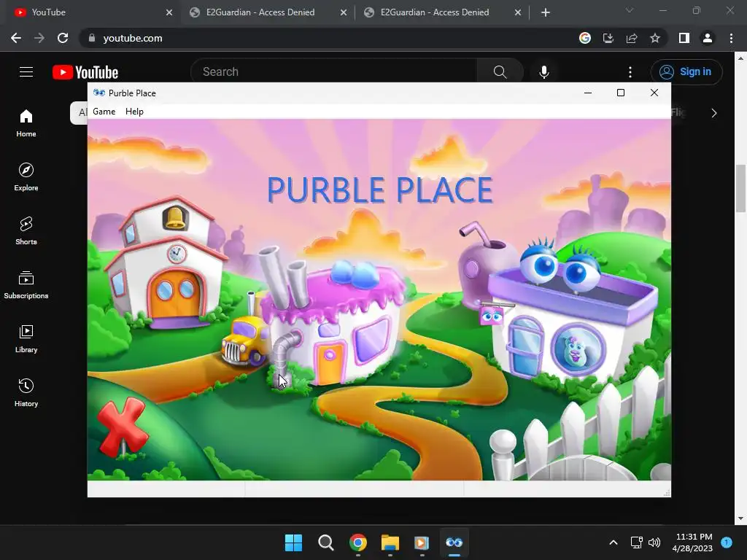Open the Chrome profile button

(708, 38)
